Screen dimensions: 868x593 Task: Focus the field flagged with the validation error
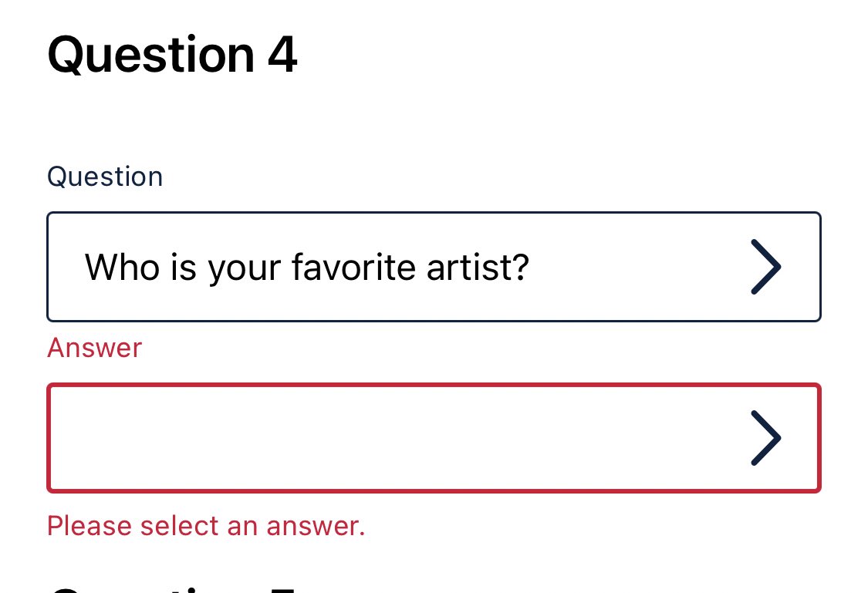pos(434,438)
